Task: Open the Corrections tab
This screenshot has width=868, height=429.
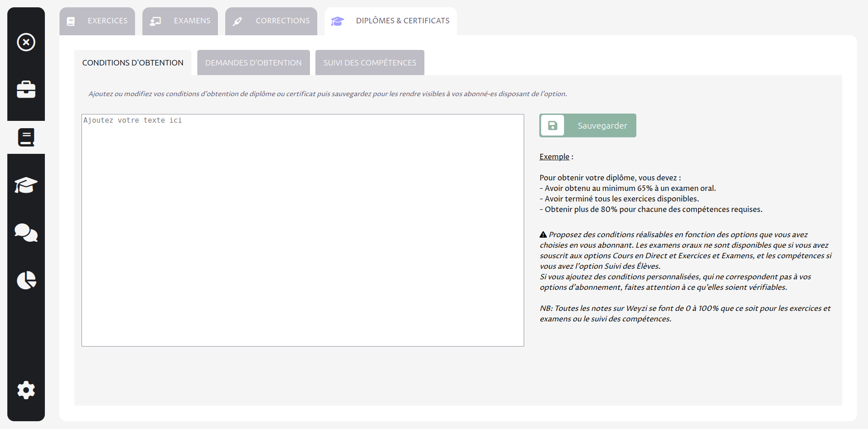Action: pyautogui.click(x=282, y=21)
